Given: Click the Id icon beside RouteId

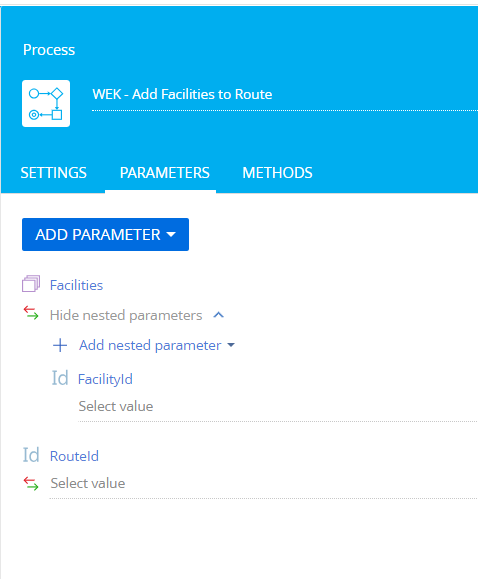Looking at the screenshot, I should tap(31, 455).
